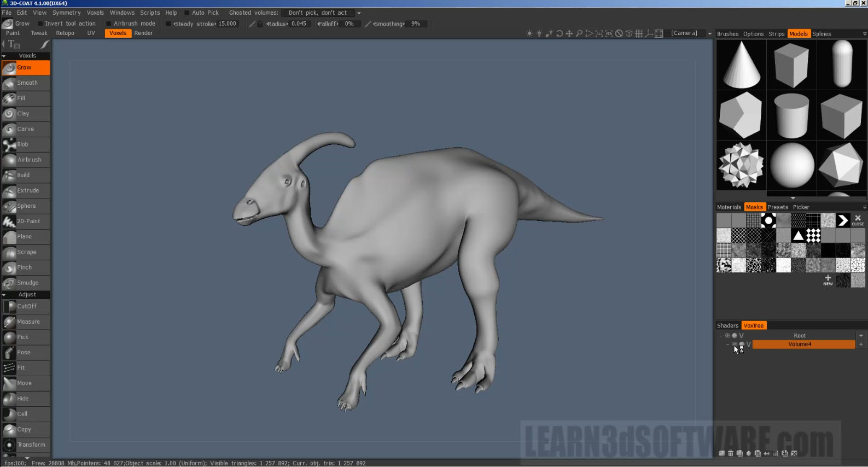Click the pan camera cross-arrows icon
The width and height of the screenshot is (868, 467).
click(x=569, y=33)
